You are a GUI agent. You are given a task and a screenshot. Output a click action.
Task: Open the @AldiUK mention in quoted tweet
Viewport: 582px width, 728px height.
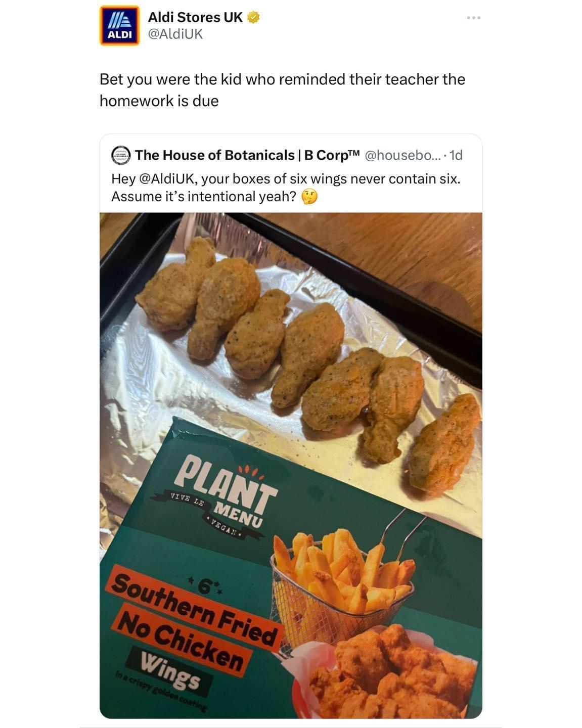pyautogui.click(x=166, y=179)
